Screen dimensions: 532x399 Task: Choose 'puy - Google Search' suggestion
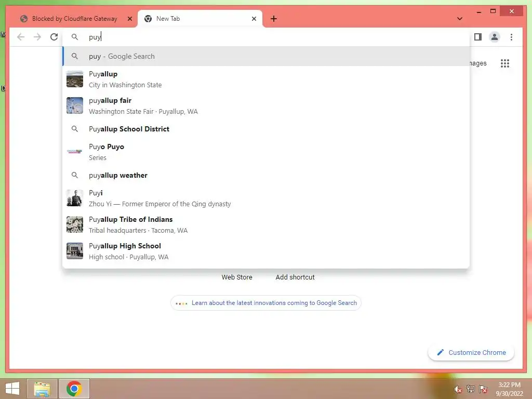pos(266,56)
